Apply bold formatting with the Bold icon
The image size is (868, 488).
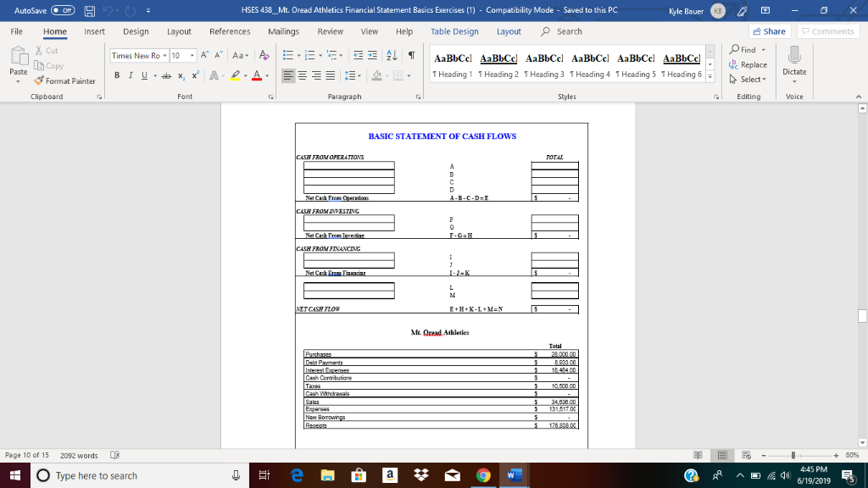tap(117, 75)
